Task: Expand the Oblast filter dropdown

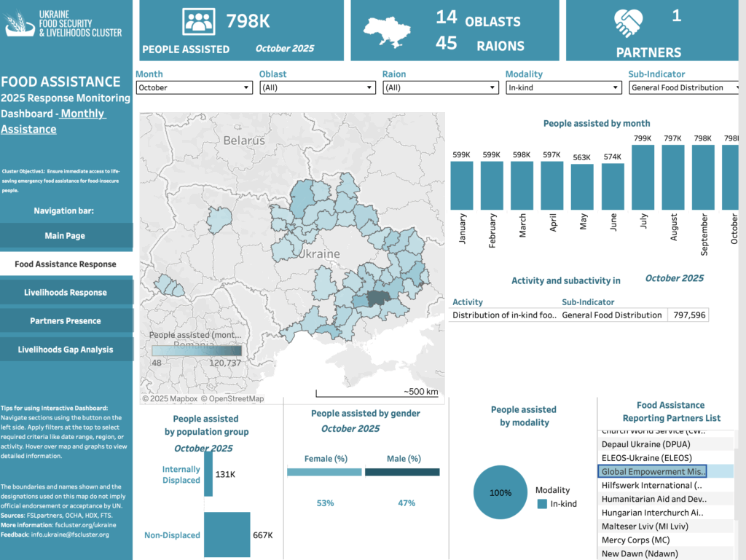Action: click(317, 87)
